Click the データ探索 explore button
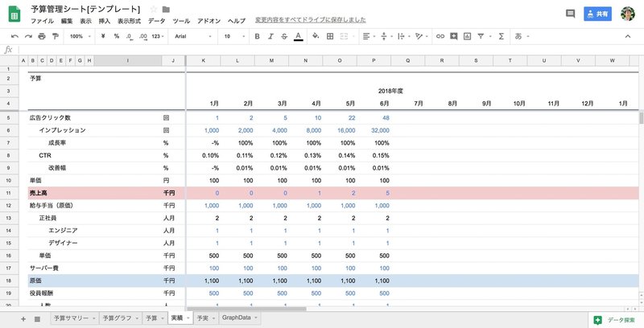Image resolution: width=644 pixels, height=328 pixels. [x=614, y=320]
